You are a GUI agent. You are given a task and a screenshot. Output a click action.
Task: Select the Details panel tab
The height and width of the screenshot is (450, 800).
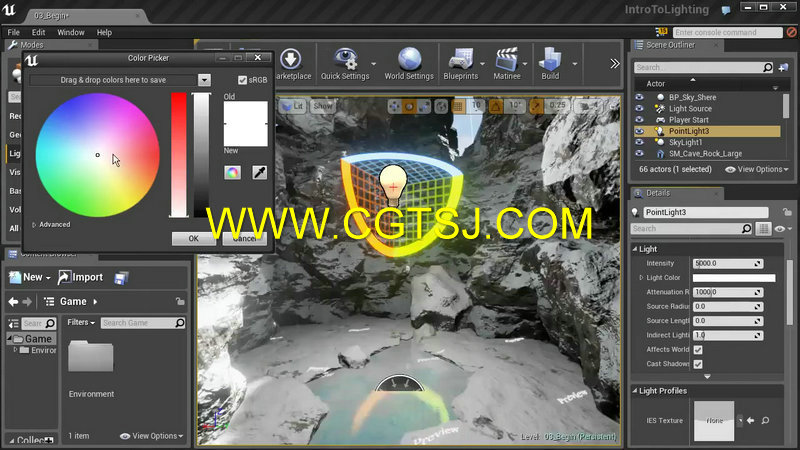click(658, 193)
